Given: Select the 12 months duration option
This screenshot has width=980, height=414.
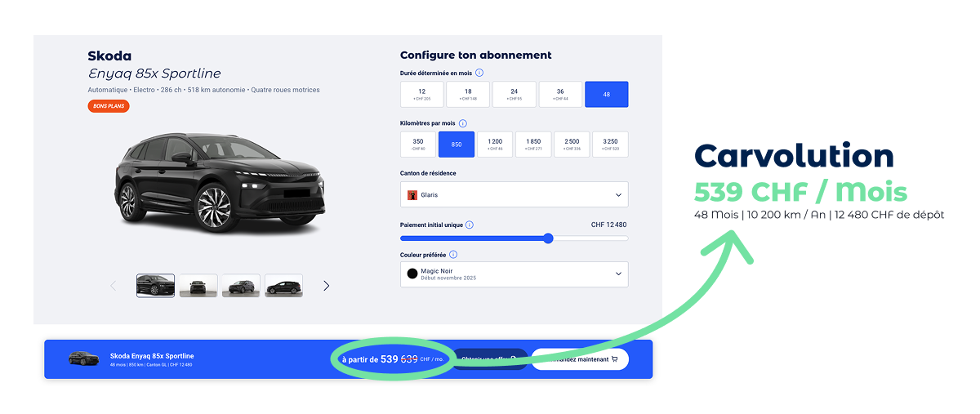Looking at the screenshot, I should (421, 95).
